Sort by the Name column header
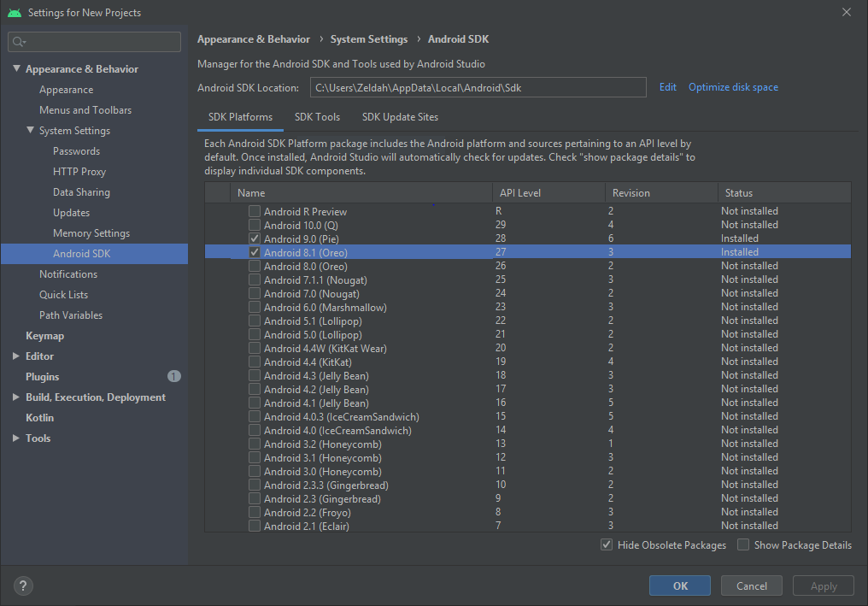This screenshot has width=868, height=606. tap(361, 193)
